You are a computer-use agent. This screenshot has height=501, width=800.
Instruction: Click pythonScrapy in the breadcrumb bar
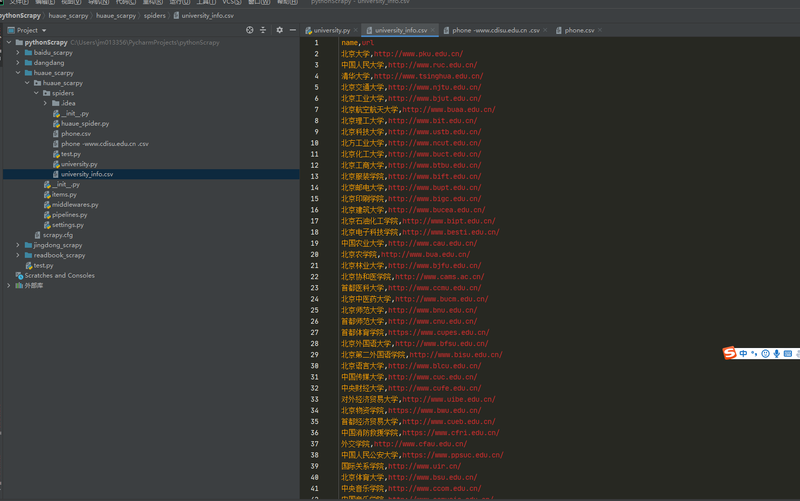coord(20,15)
